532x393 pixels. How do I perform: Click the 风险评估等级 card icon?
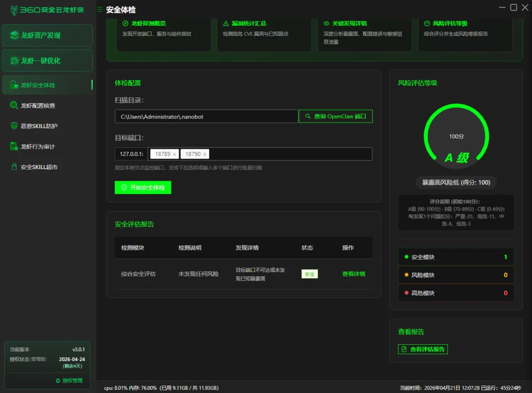tap(427, 24)
